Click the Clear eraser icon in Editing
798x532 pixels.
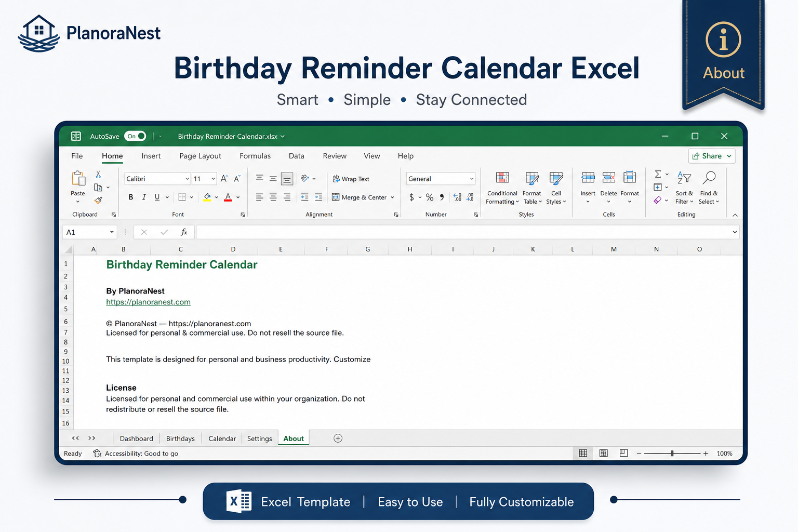click(658, 200)
